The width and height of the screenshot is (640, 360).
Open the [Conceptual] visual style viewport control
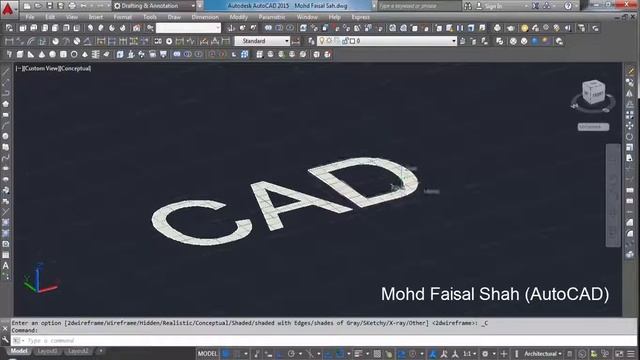[x=76, y=69]
